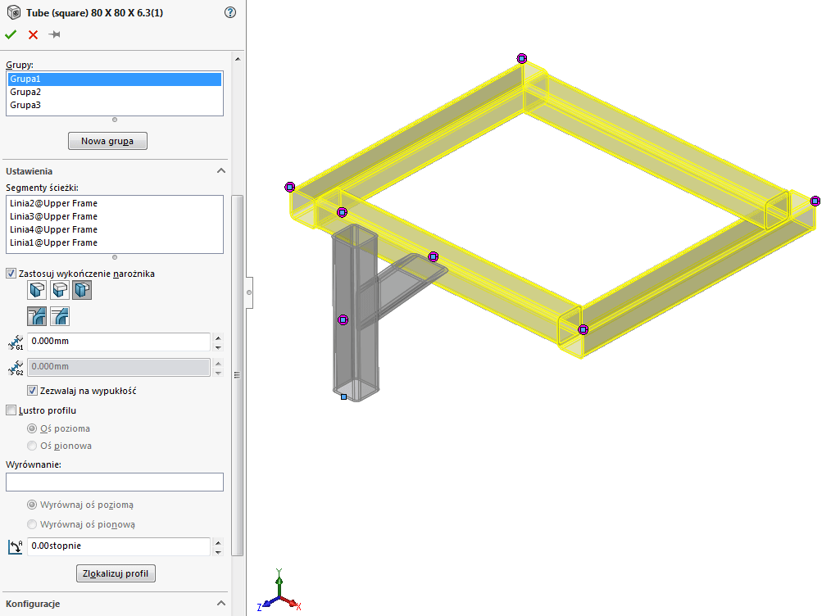The width and height of the screenshot is (840, 616).
Task: Click the Wyrównanie selection box
Action: tap(114, 482)
